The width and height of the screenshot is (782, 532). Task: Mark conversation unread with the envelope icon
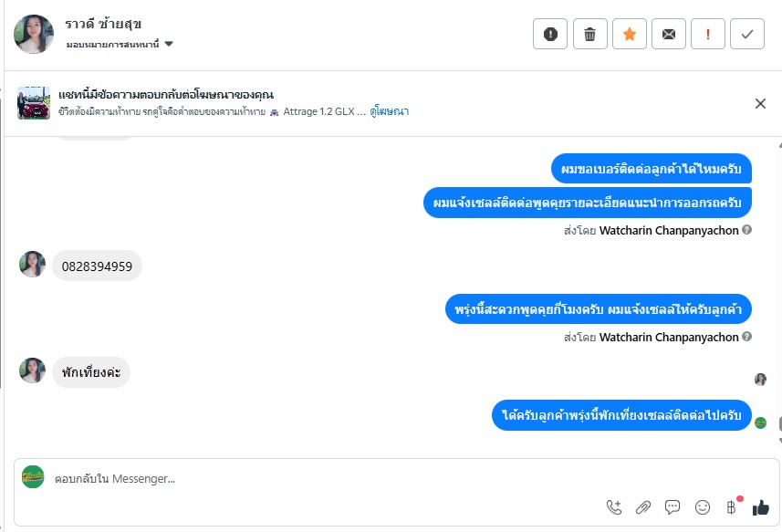click(669, 35)
